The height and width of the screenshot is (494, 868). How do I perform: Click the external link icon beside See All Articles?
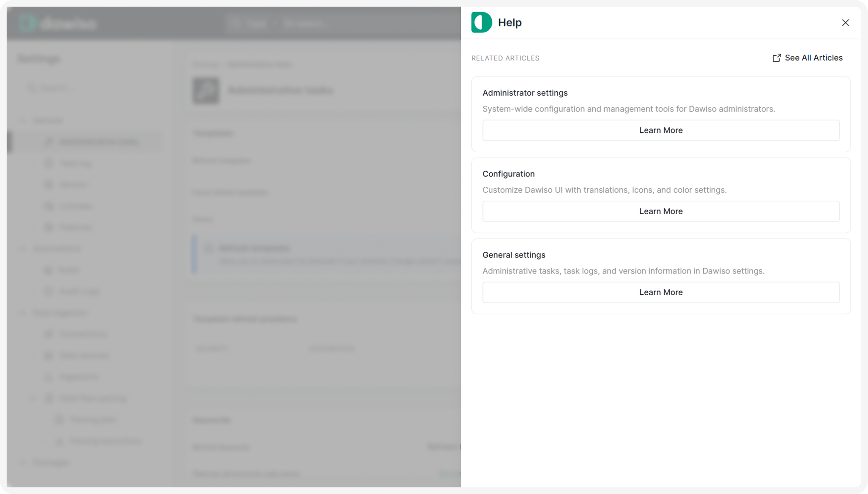776,58
